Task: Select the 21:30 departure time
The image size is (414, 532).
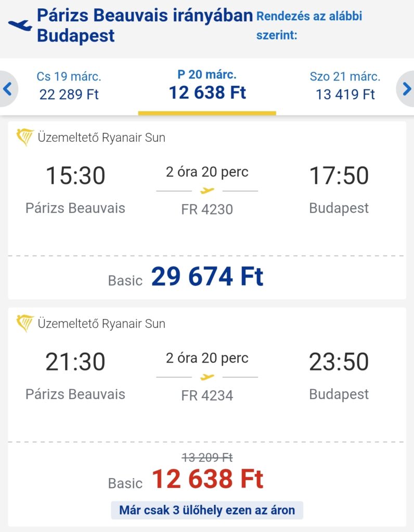Action: (x=75, y=362)
